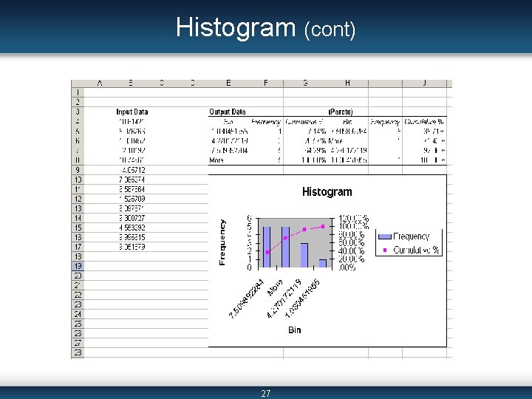Image resolution: width=532 pixels, height=399 pixels.
Task: Click the Pareto table "Frequency" column heading
Action: tap(385, 122)
